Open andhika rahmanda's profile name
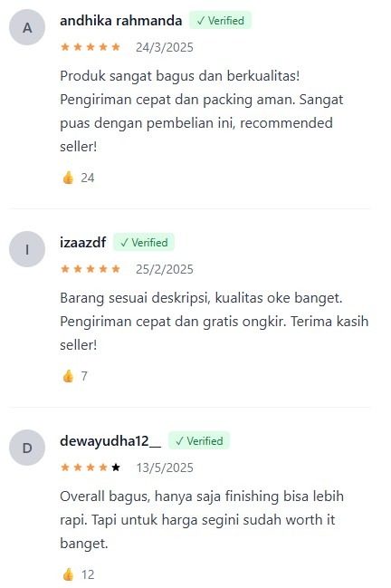Screen dimensions: 391x588 click(121, 20)
